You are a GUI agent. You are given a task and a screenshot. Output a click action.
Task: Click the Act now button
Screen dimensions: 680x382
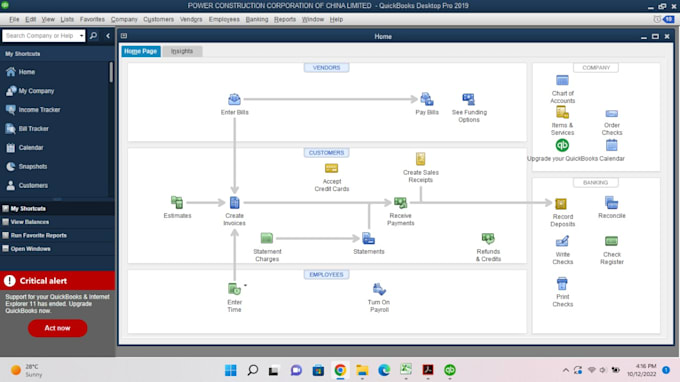(x=57, y=328)
